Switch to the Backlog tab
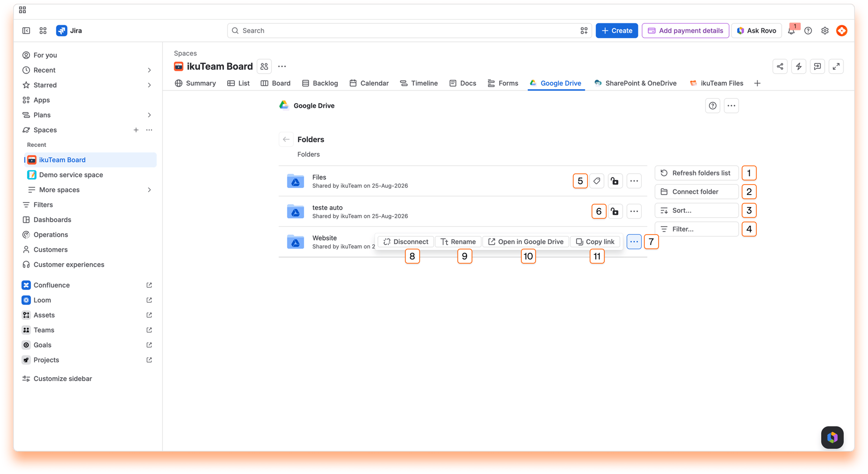The height and width of the screenshot is (474, 868). point(320,83)
